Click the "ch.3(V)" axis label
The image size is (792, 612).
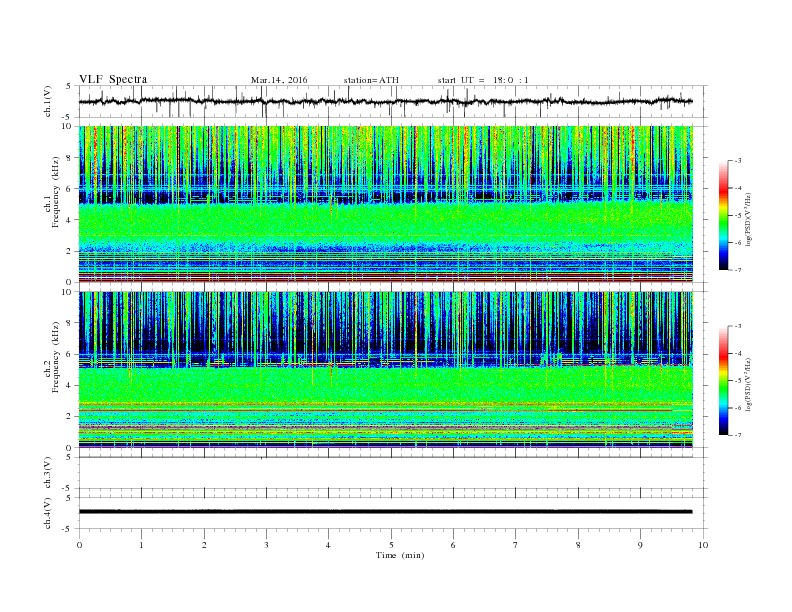pos(48,473)
